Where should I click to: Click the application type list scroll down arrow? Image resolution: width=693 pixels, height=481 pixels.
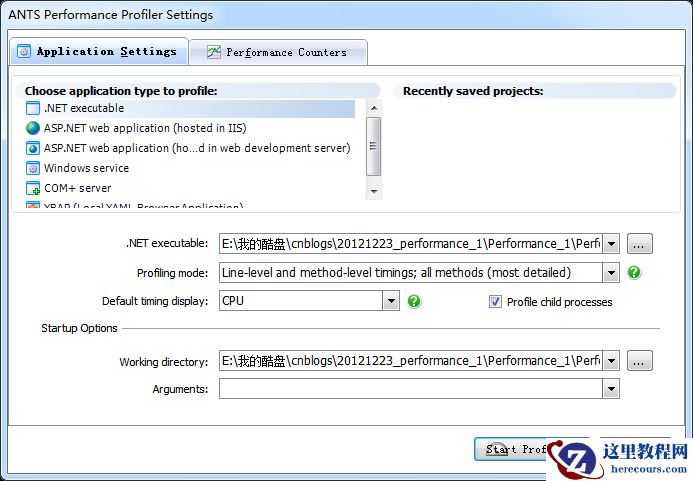pos(374,192)
